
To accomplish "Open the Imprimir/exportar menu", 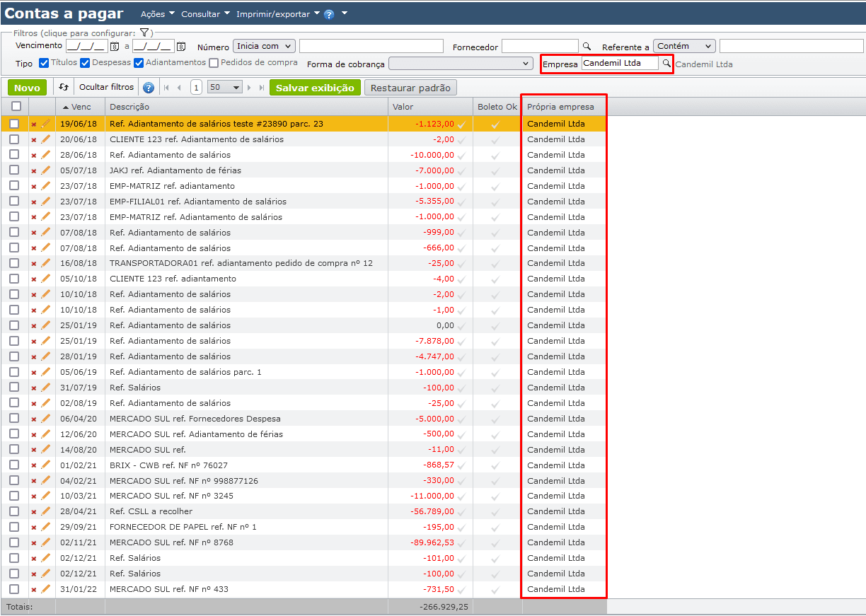I will click(x=278, y=14).
